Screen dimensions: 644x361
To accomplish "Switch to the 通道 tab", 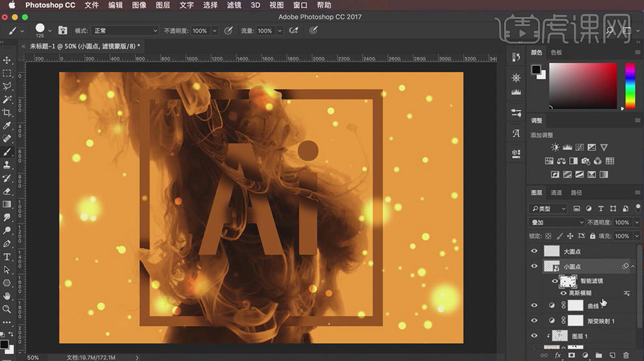I will point(556,193).
